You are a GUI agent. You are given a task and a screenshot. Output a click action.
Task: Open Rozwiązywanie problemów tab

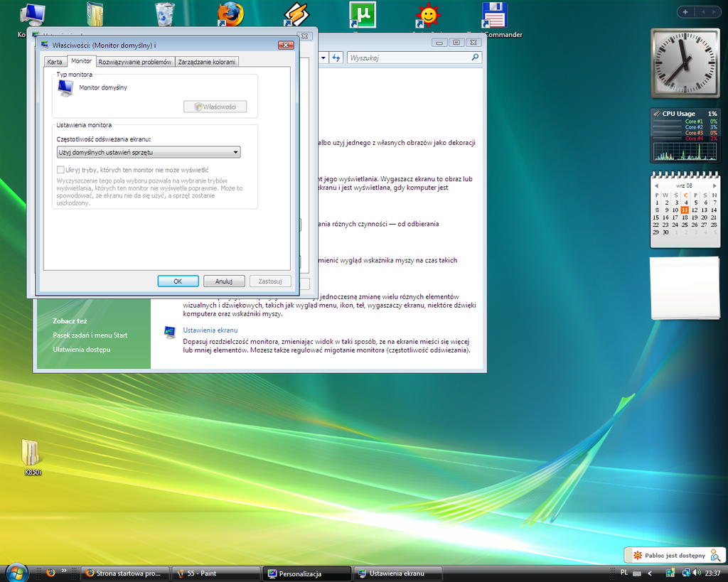[135, 62]
